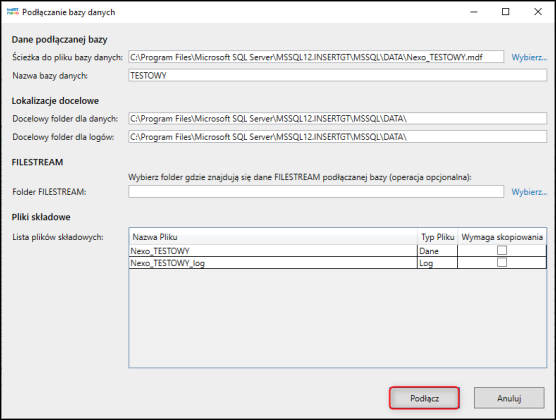Minimize the Podłączanie bazy danych window

tap(474, 12)
